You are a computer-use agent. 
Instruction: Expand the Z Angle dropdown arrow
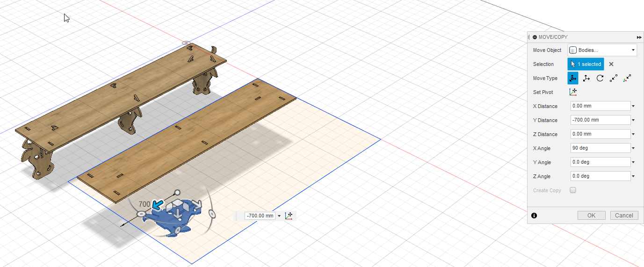633,176
